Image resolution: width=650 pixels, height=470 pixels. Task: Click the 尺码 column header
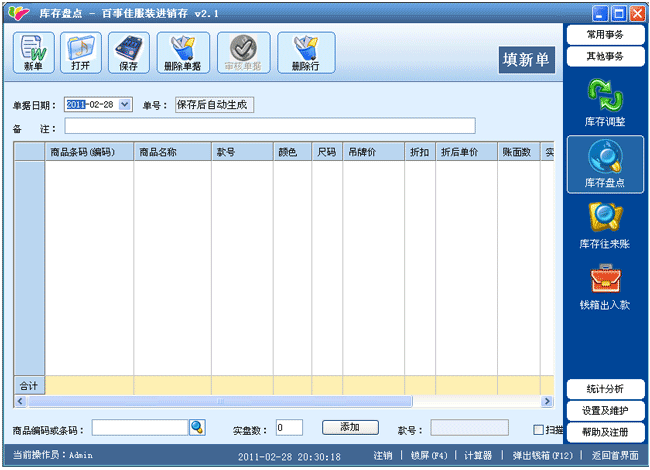(x=327, y=152)
